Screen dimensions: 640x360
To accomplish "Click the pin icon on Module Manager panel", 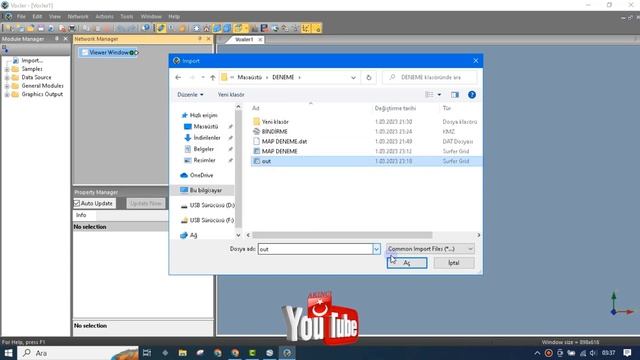I will 57,39.
